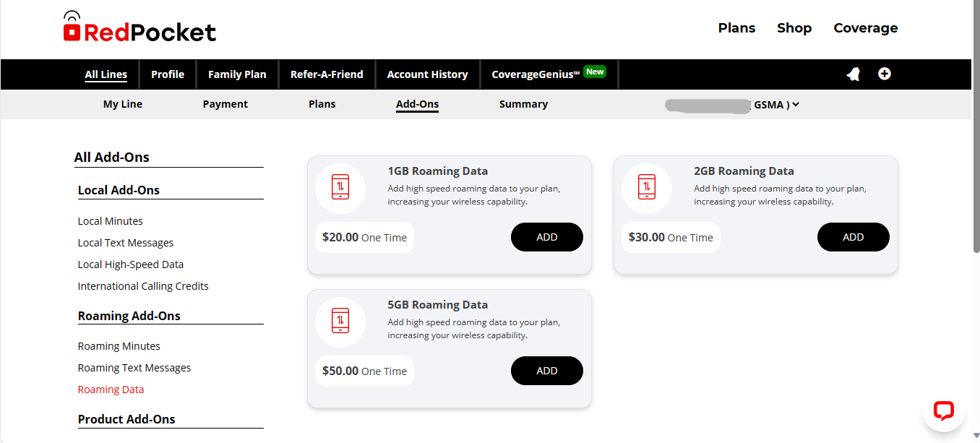Add the $30.00 2GB Roaming Data
980x443 pixels.
853,237
